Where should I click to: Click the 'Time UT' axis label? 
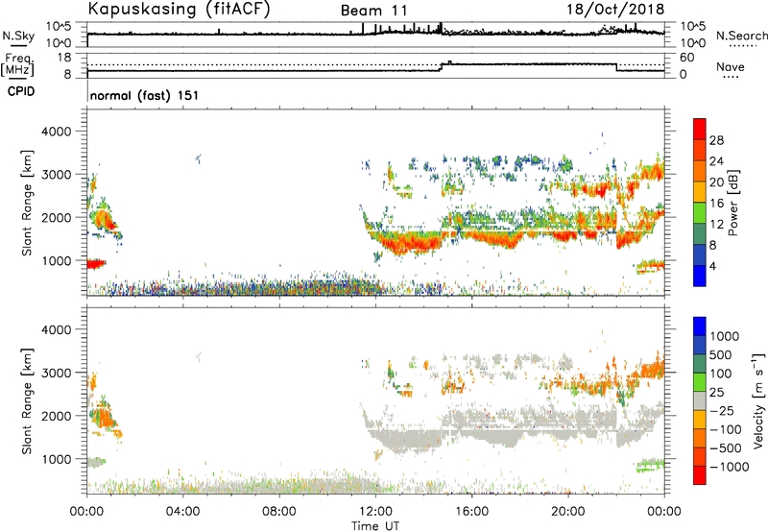point(375,526)
